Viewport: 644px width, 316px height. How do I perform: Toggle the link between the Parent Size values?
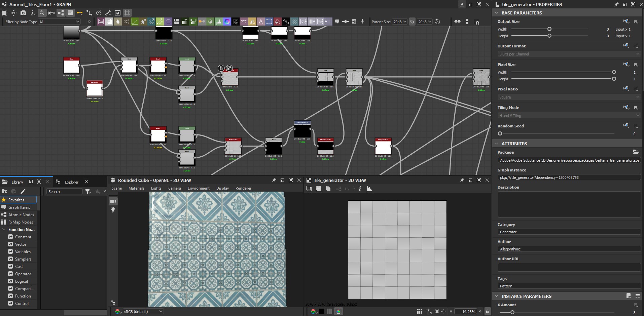(412, 21)
